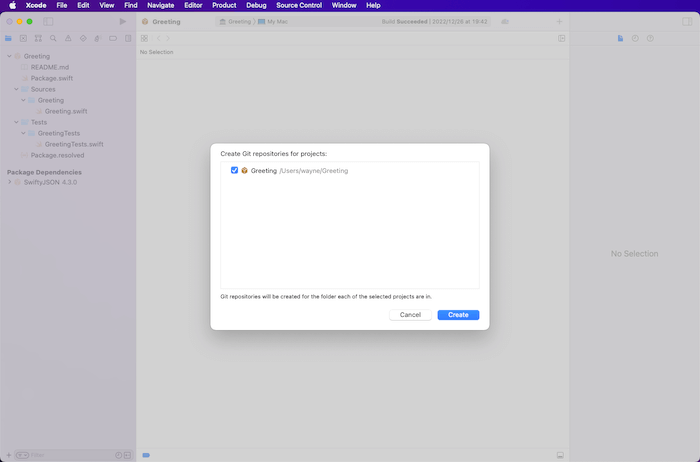The height and width of the screenshot is (462, 700).
Task: Click the add editor icon in the jump bar
Action: [562, 38]
